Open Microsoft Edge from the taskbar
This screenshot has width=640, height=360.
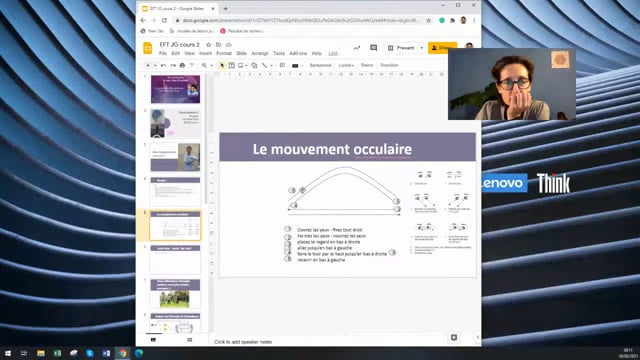(x=139, y=353)
